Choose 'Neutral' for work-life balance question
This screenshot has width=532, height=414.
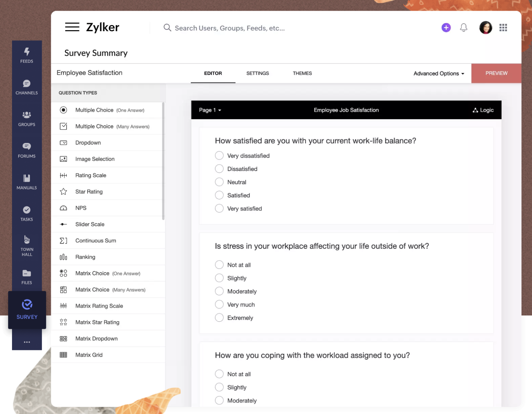click(x=219, y=182)
